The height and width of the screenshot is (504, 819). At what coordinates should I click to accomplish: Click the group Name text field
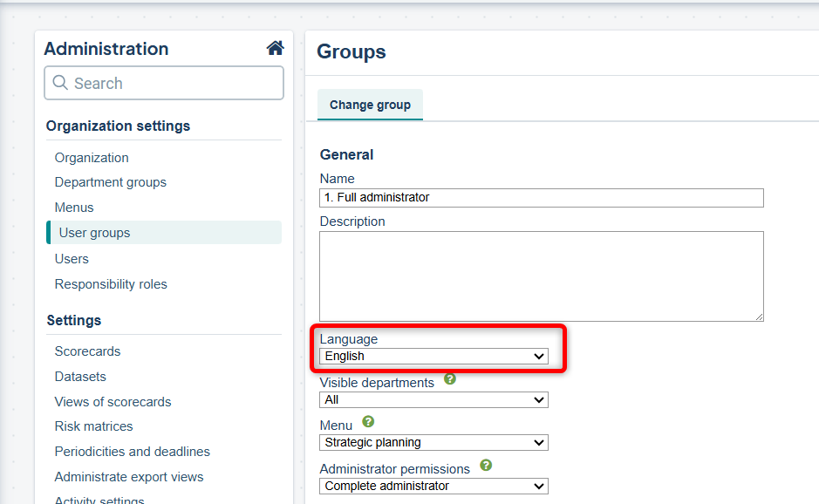pyautogui.click(x=541, y=198)
